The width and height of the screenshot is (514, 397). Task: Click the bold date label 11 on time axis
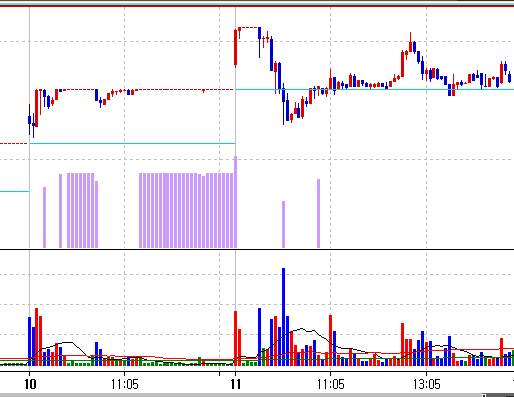click(236, 384)
